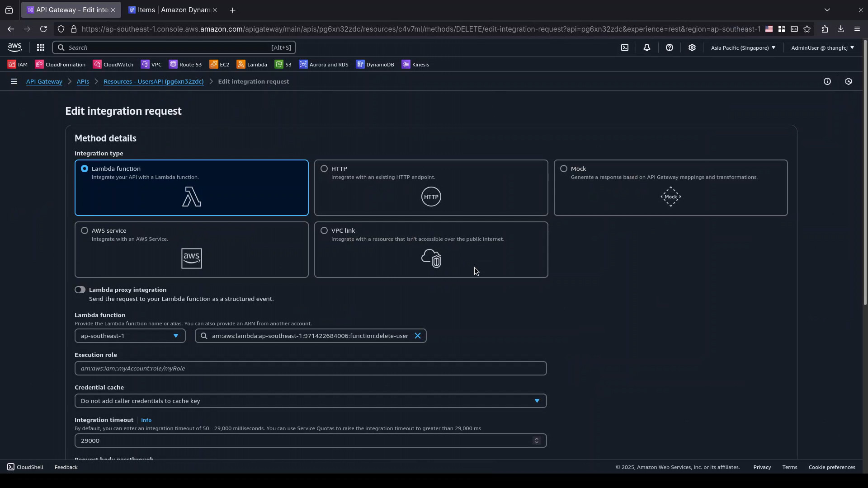The width and height of the screenshot is (868, 488).
Task: Open S3 bookmark shortcut
Action: 283,65
